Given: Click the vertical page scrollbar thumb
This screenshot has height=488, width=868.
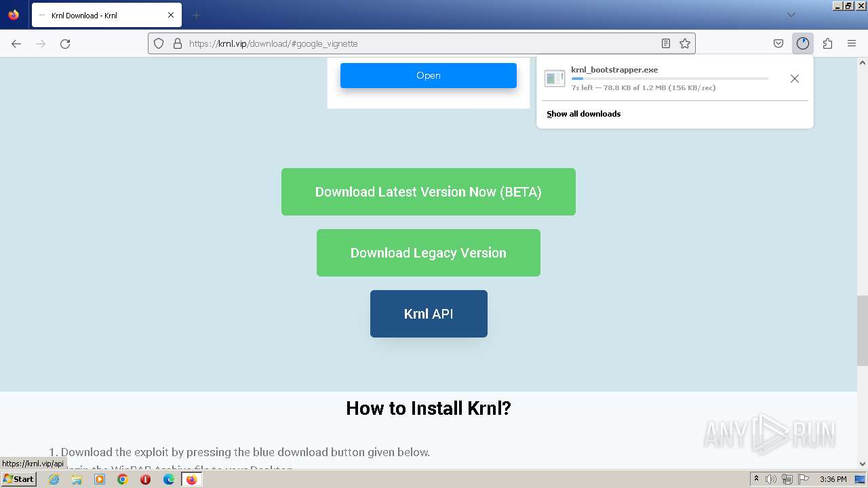Looking at the screenshot, I should point(863,331).
